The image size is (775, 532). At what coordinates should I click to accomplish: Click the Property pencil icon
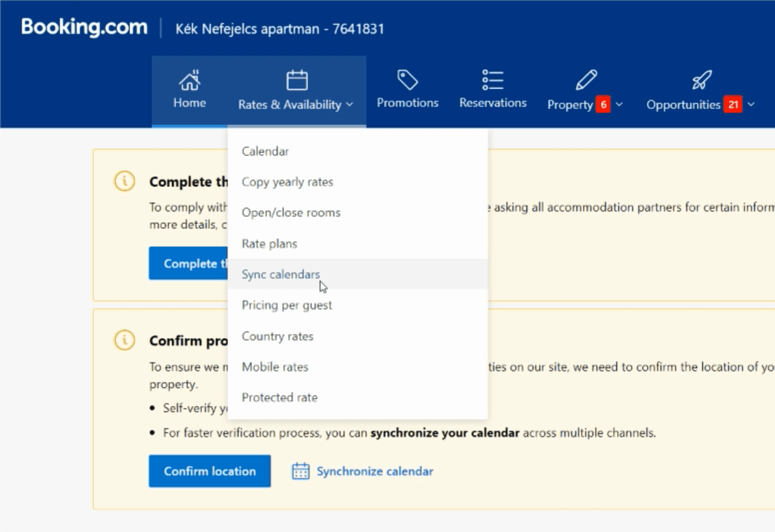tap(586, 80)
